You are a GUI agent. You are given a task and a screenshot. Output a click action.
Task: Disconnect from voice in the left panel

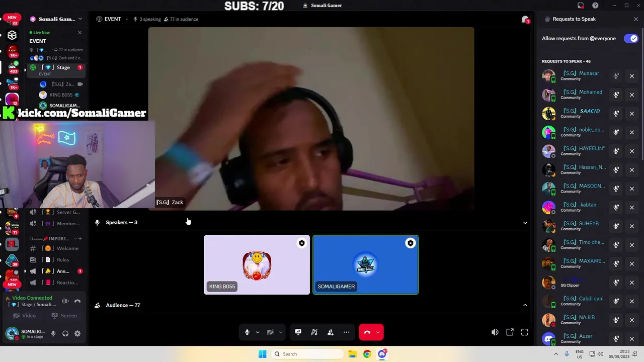(77, 301)
